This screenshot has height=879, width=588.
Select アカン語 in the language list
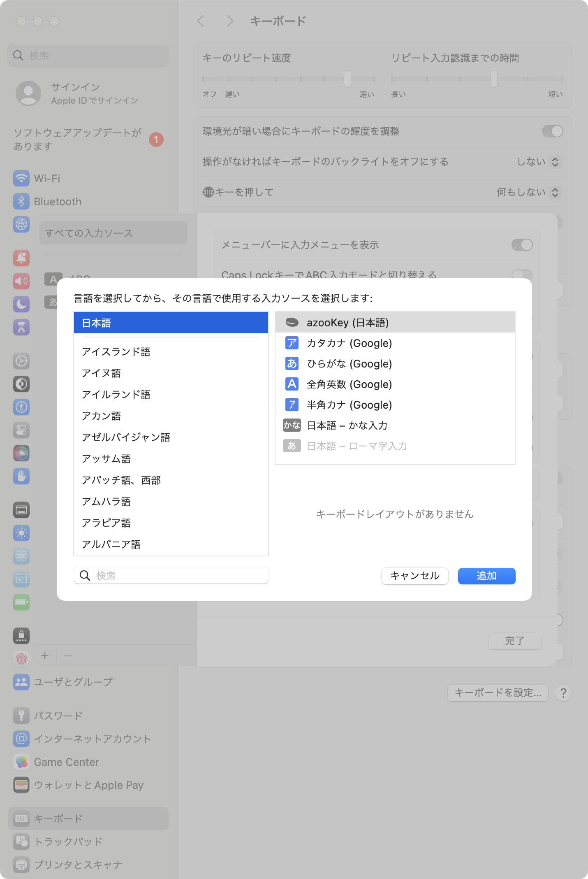pos(171,416)
